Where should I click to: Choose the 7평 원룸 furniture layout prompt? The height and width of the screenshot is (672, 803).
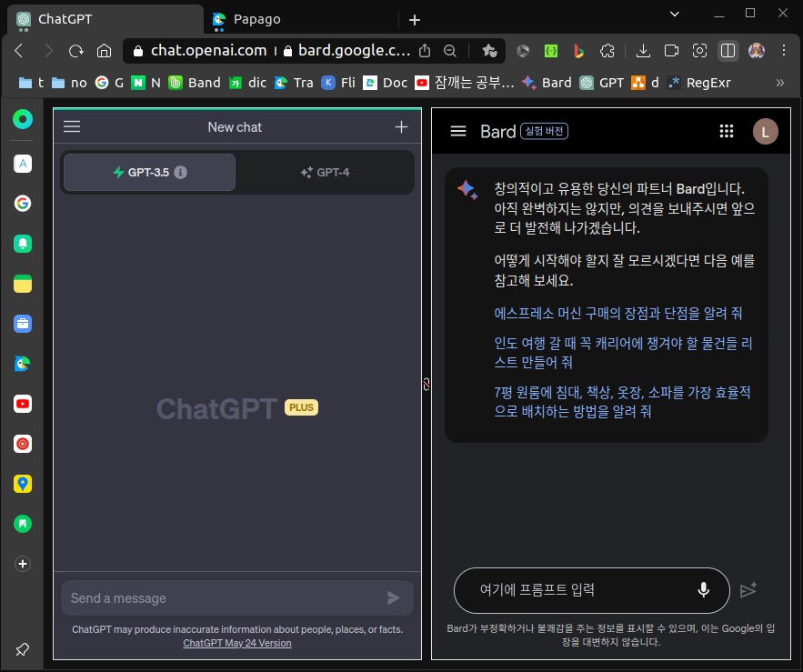point(622,402)
